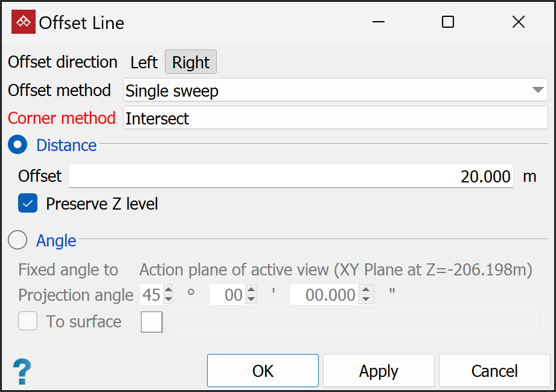This screenshot has height=392, width=556.
Task: Apply the offset settings
Action: click(x=378, y=370)
